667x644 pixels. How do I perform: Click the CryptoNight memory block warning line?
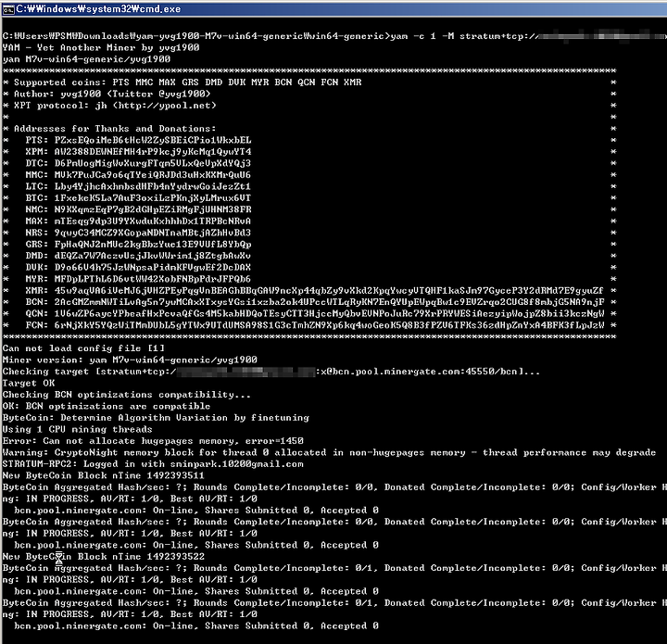329,452
